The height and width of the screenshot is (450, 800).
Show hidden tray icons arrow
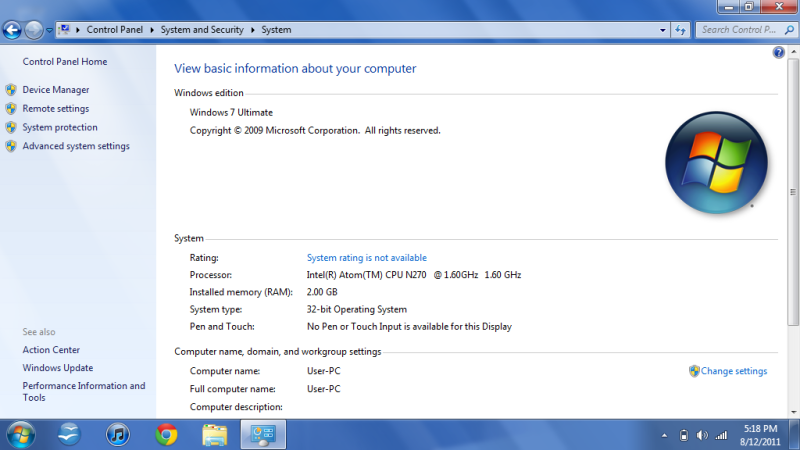pyautogui.click(x=664, y=436)
